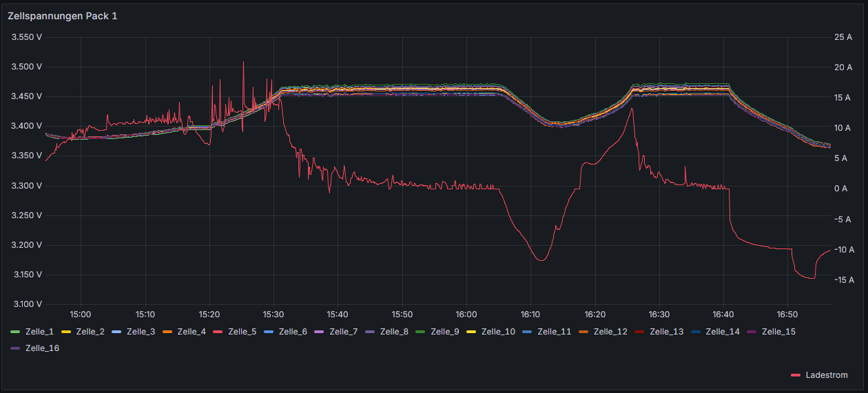Click the Zelle_8 legend label
Viewport: 868px width, 393px height.
click(394, 332)
